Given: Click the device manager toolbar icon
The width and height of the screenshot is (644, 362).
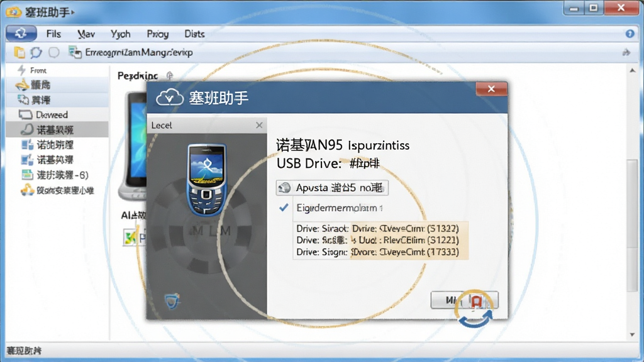Looking at the screenshot, I should (75, 52).
